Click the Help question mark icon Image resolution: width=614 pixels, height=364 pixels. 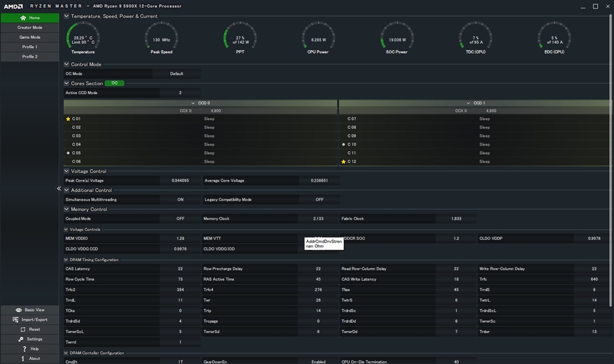[25, 348]
